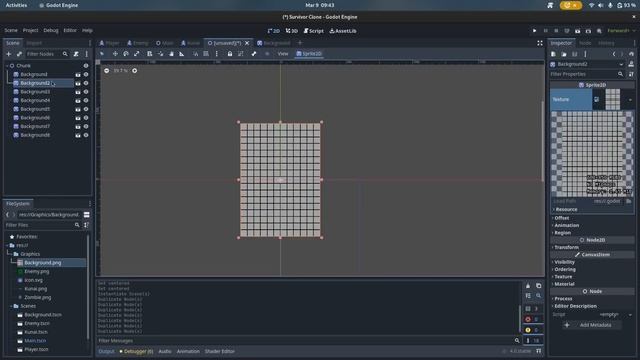The height and width of the screenshot is (360, 640).
Task: Activate the Ruler Mode tool
Action: (182, 54)
